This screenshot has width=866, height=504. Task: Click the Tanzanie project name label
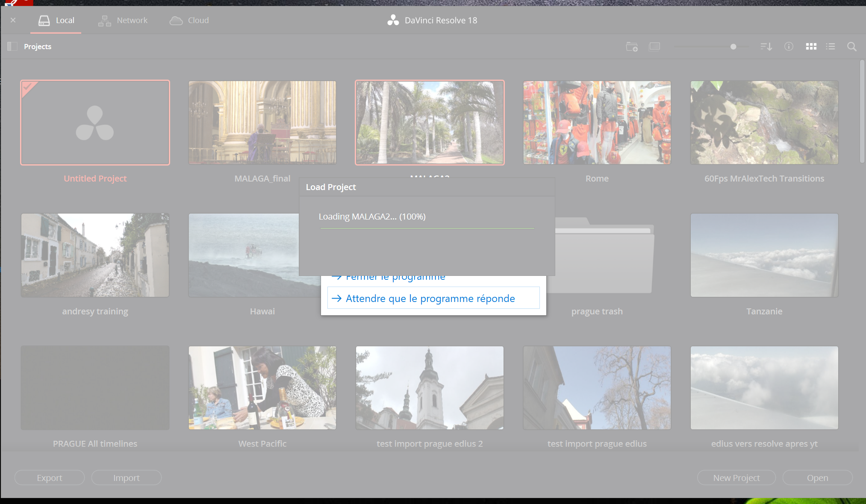pyautogui.click(x=764, y=311)
